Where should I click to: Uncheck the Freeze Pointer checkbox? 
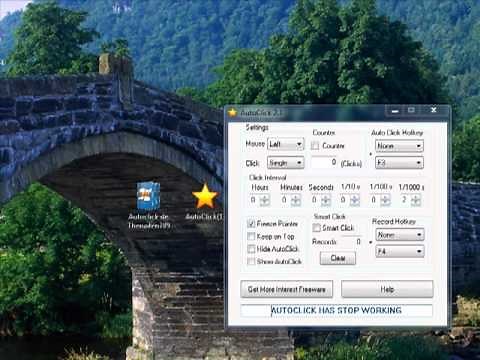click(x=251, y=224)
